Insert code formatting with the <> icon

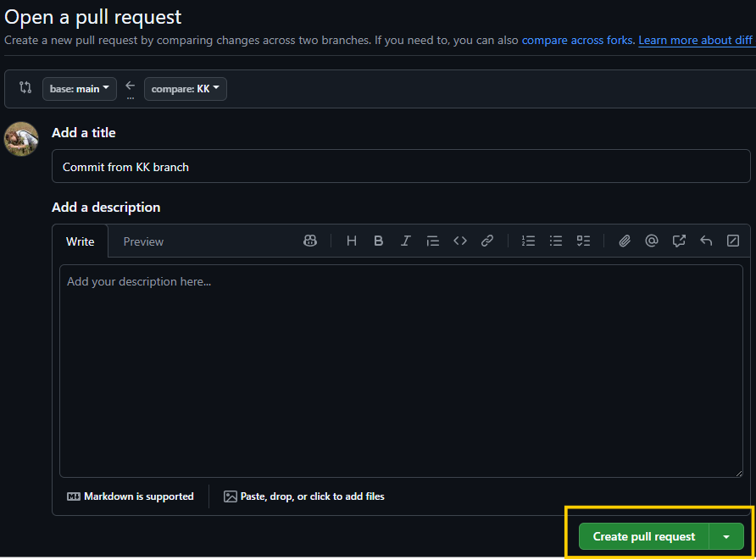(460, 241)
